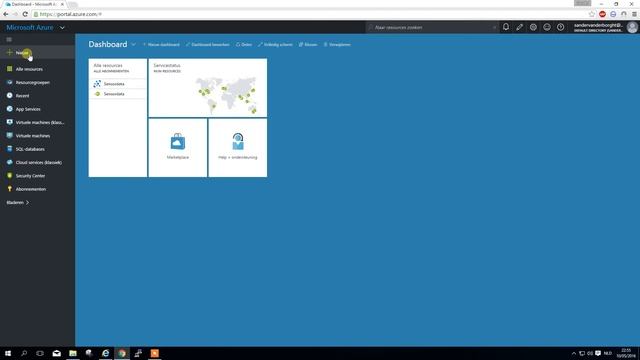Click the taskbar clock
Screen dimensions: 640x360
tap(626, 353)
